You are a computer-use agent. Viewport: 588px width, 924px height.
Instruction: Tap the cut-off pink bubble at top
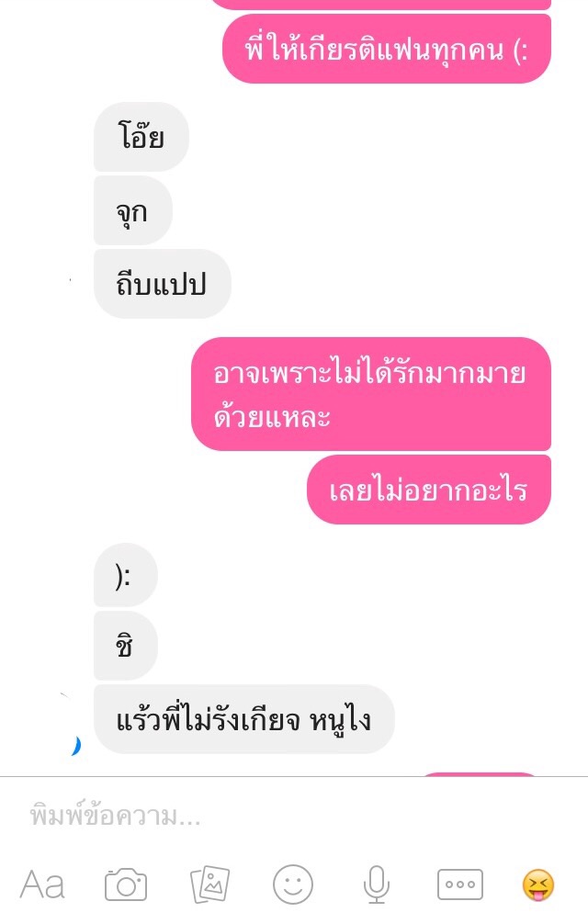380,5
